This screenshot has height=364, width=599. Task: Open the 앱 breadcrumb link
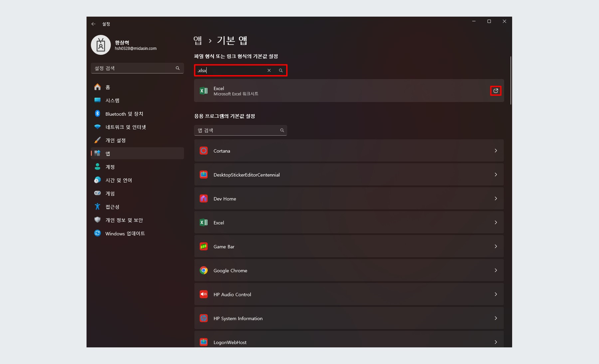click(x=198, y=40)
